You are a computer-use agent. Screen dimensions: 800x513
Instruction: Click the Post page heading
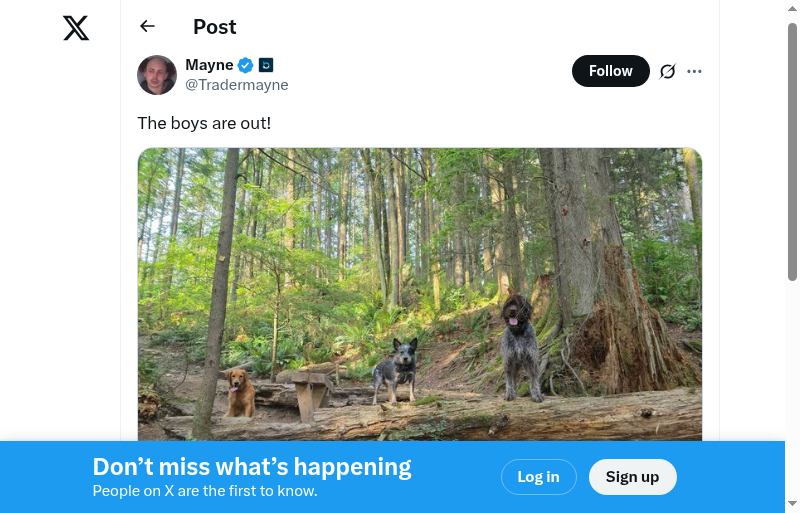point(215,27)
